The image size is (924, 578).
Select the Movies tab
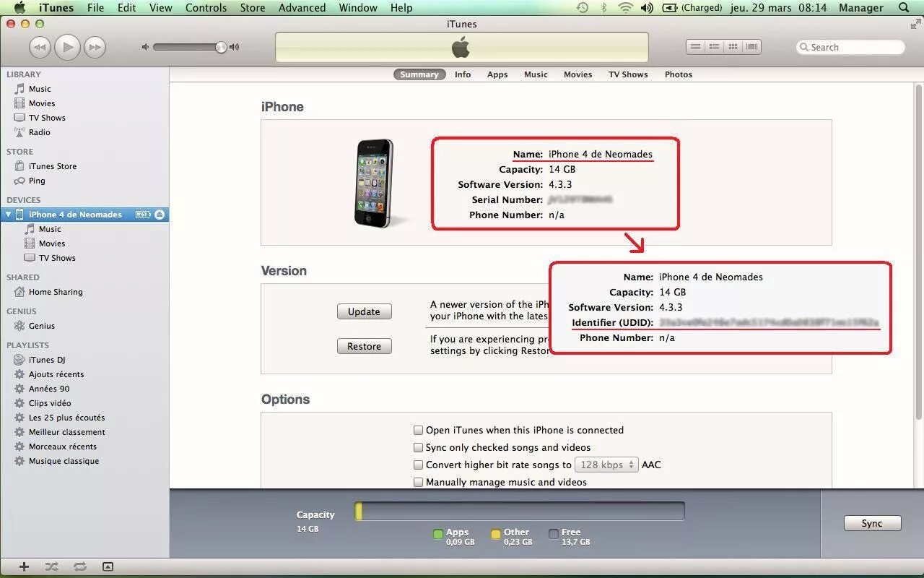(577, 74)
